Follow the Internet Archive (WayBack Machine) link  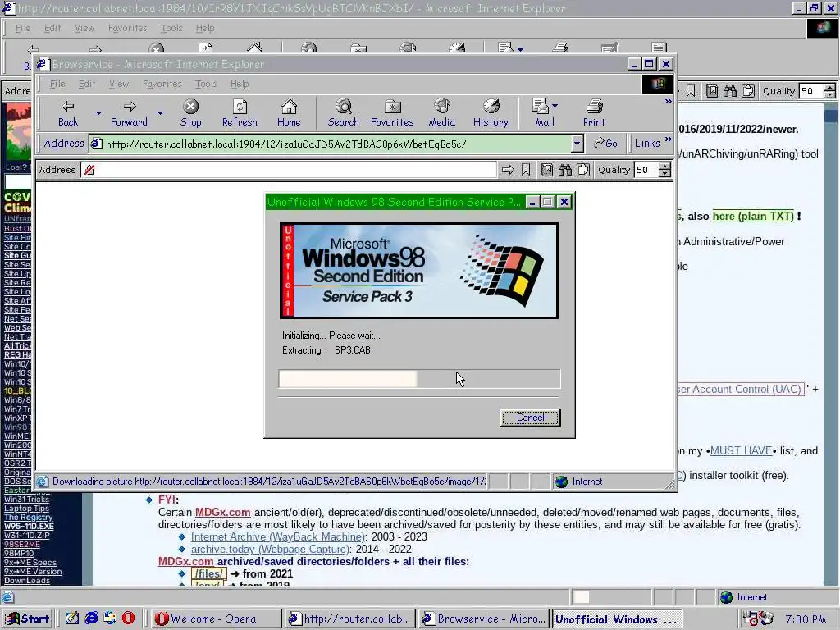pos(278,536)
